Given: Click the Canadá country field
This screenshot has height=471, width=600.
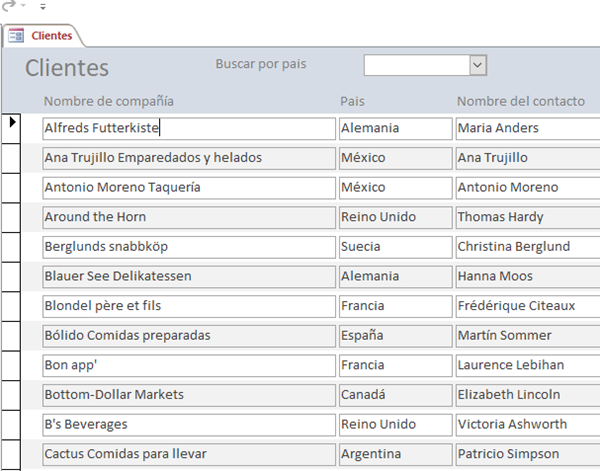Looking at the screenshot, I should click(x=395, y=395).
